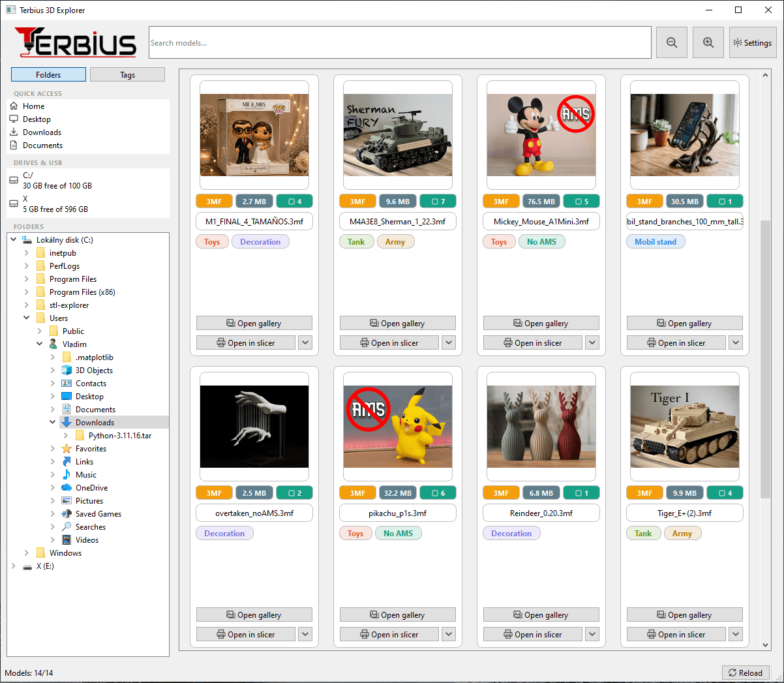The width and height of the screenshot is (784, 683).
Task: Open gallery for M4A3E8_Sherman model
Action: point(398,323)
